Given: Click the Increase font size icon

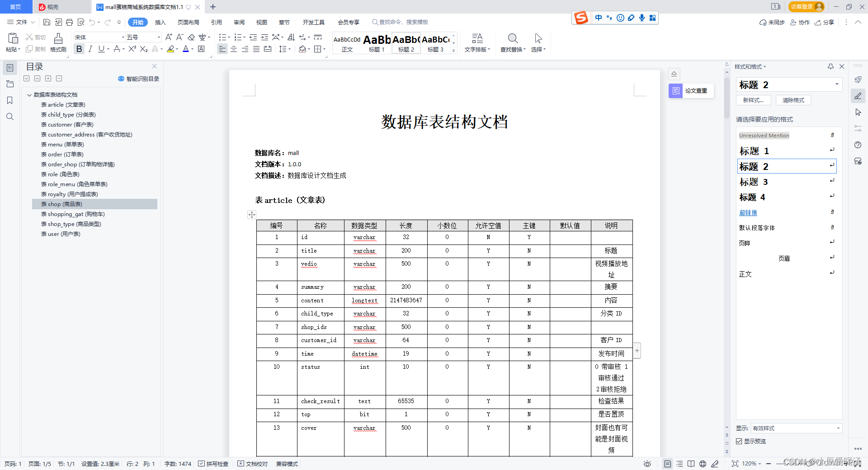Looking at the screenshot, I should click(169, 37).
